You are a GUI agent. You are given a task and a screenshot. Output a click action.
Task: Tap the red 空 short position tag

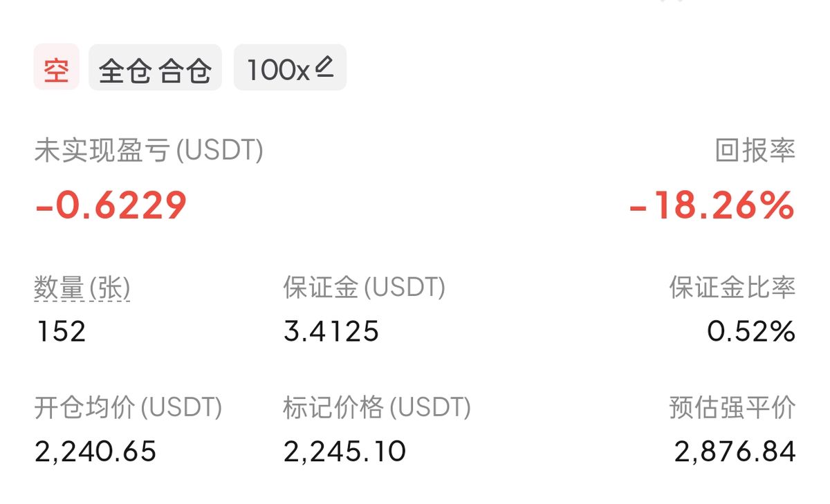pos(56,68)
